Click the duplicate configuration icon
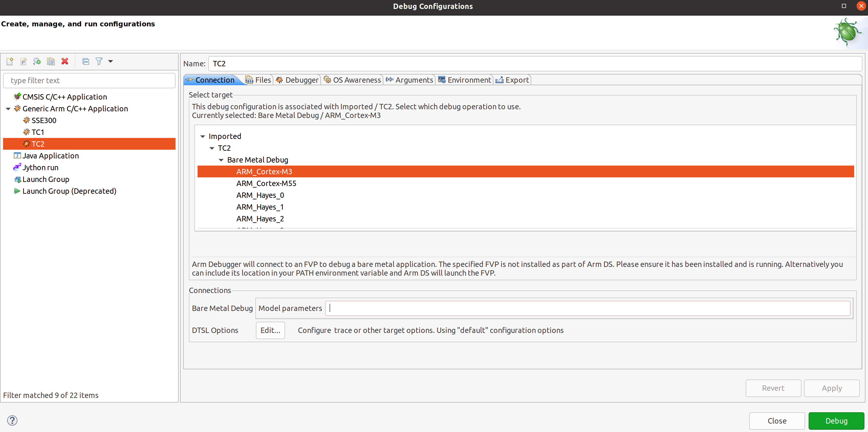Viewport: 868px width, 432px height. pyautogui.click(x=50, y=61)
